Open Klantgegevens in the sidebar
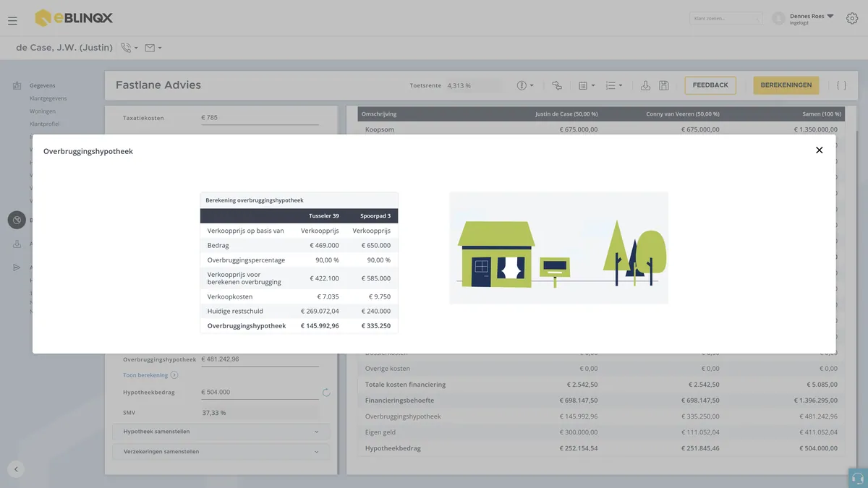This screenshot has width=868, height=488. (48, 98)
